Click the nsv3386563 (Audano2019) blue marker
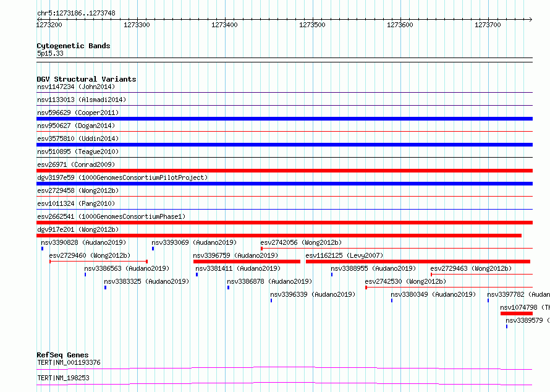This screenshot has width=550, height=392. [85, 275]
